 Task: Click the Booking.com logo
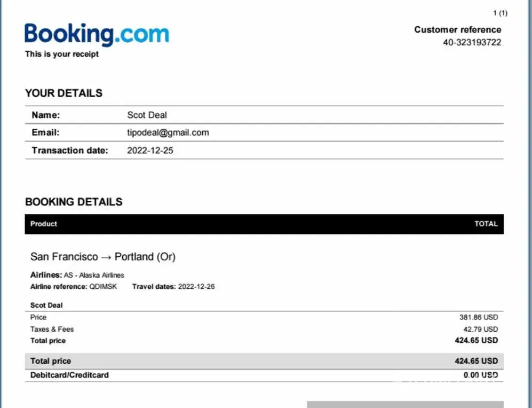(x=97, y=34)
